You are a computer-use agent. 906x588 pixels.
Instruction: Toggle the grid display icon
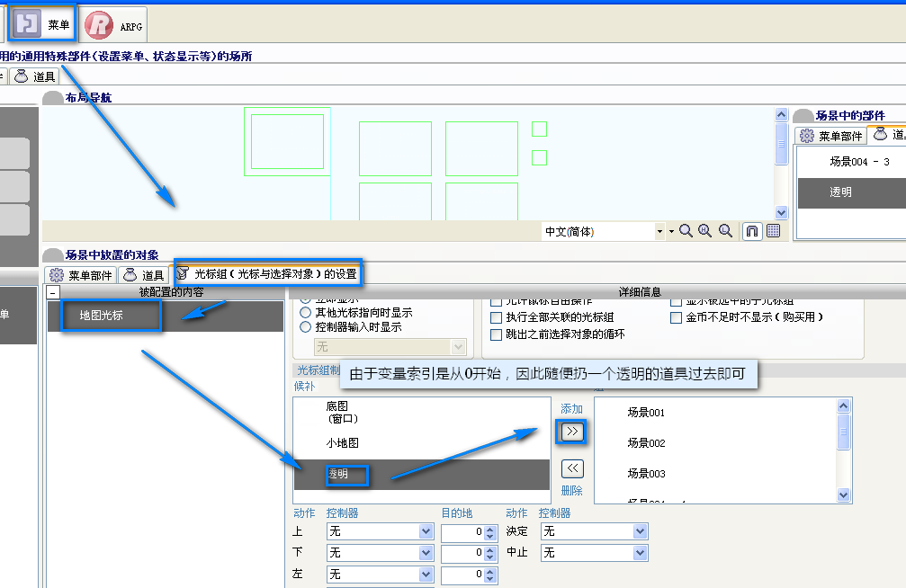(x=773, y=231)
